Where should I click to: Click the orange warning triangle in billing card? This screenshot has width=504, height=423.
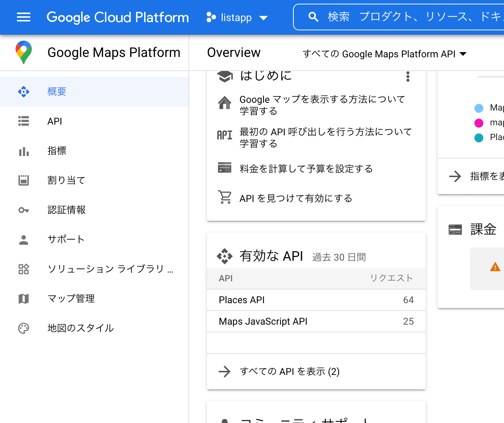(495, 267)
